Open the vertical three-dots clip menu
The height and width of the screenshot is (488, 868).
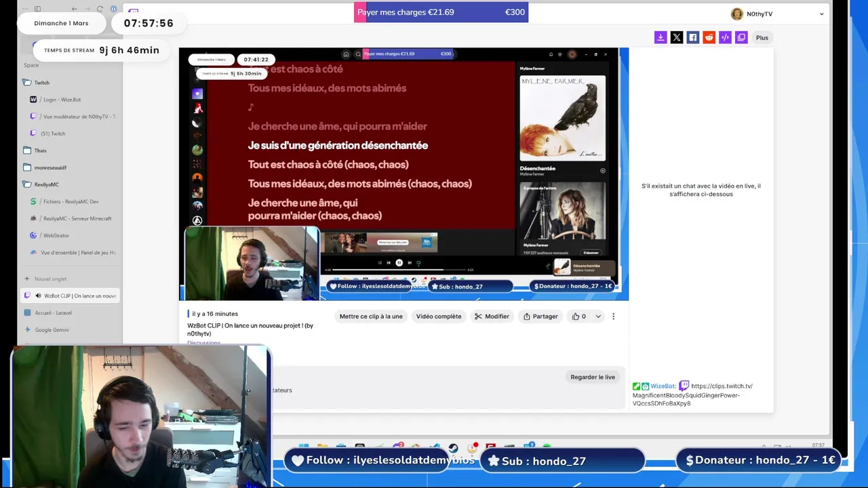pos(613,317)
